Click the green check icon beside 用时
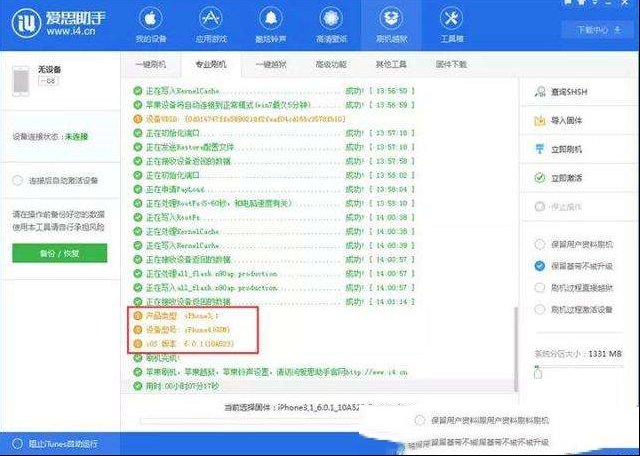The width and height of the screenshot is (640, 456). click(138, 386)
